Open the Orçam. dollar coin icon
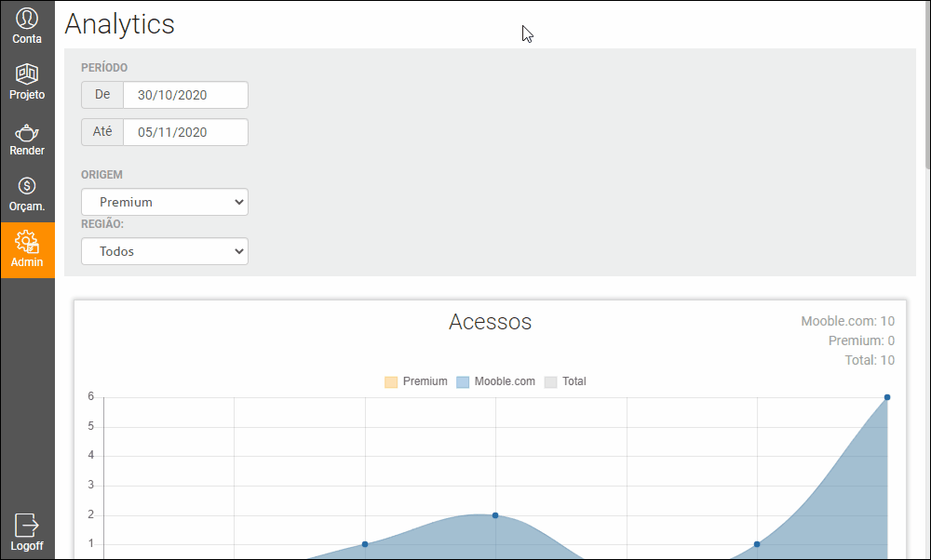This screenshot has width=931, height=560. (x=27, y=186)
